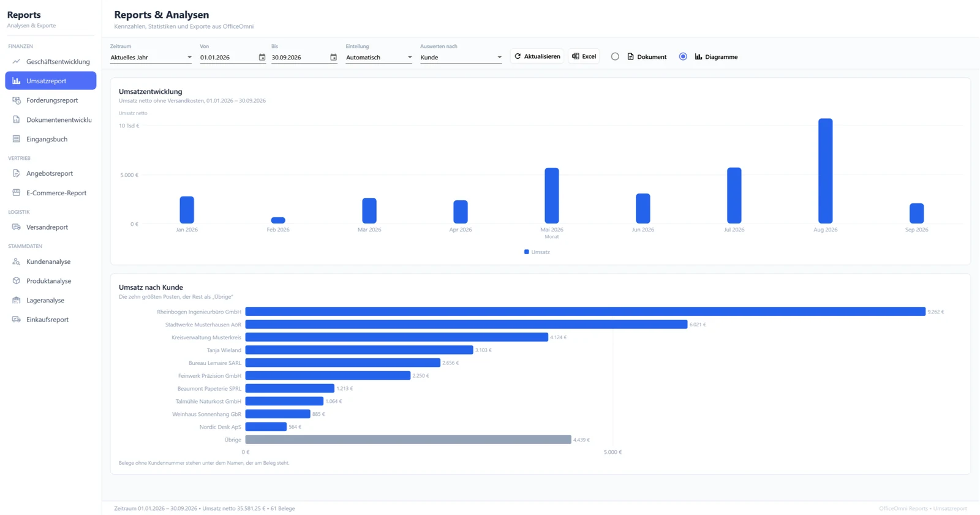Click the Tanja Wieland customer label
Image resolution: width=980 pixels, height=515 pixels.
(224, 350)
